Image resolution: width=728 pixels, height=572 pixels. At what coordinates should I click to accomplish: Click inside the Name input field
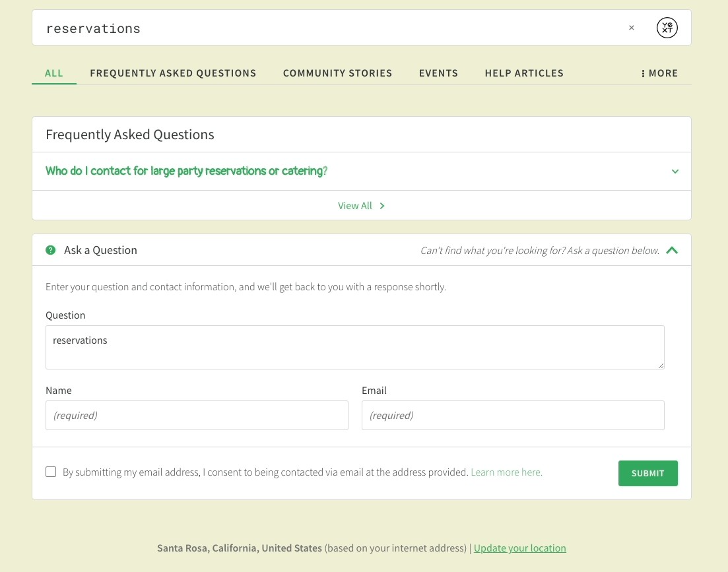[197, 415]
